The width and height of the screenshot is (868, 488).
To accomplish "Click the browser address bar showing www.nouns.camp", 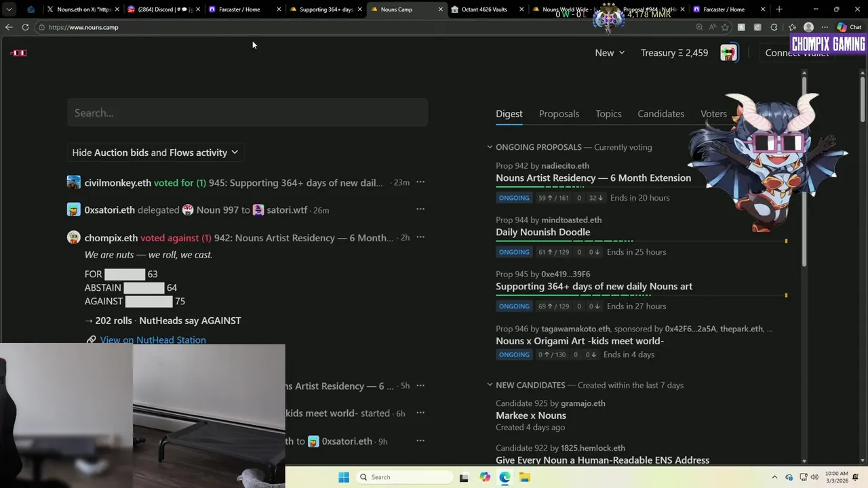I will (366, 27).
